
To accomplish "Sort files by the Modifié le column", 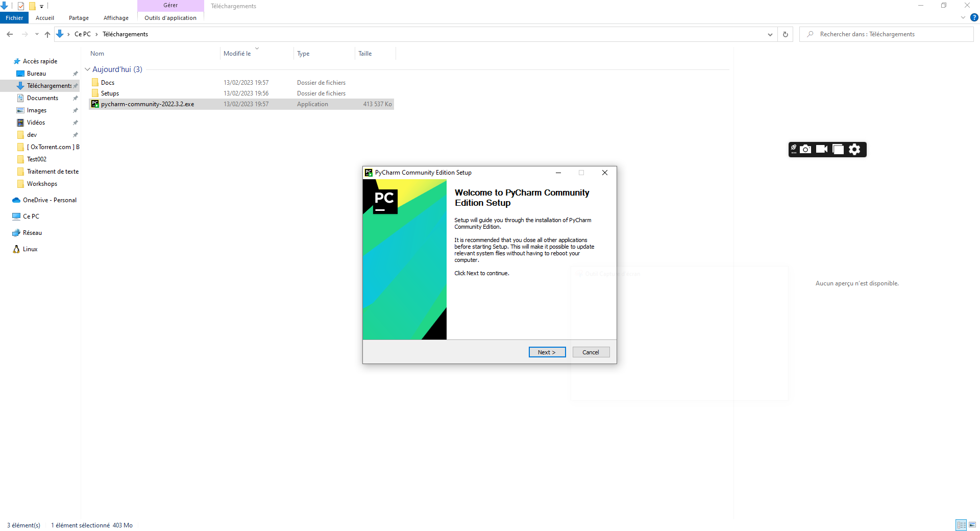I will [x=257, y=54].
